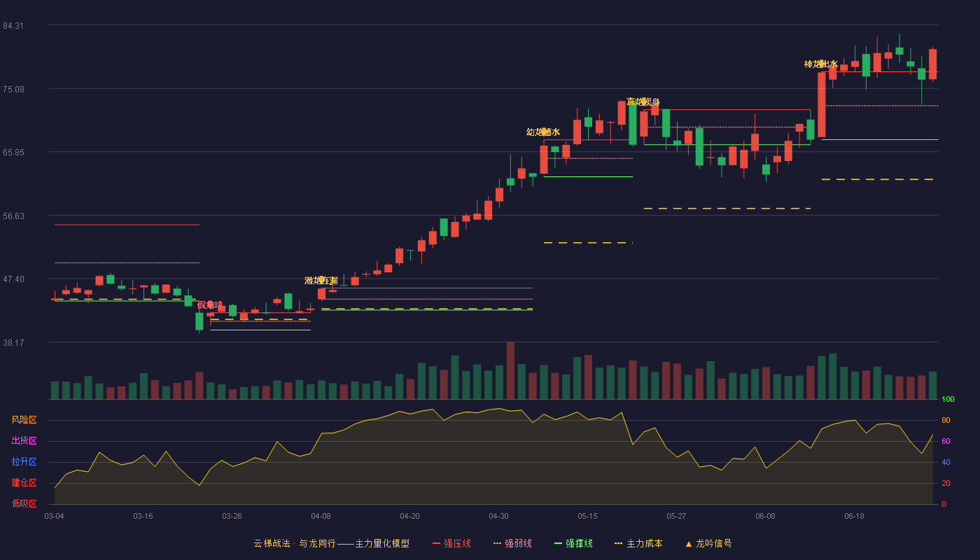The height and width of the screenshot is (560, 980).
Task: Select the 假龙吟 signal marker
Action: point(210,305)
